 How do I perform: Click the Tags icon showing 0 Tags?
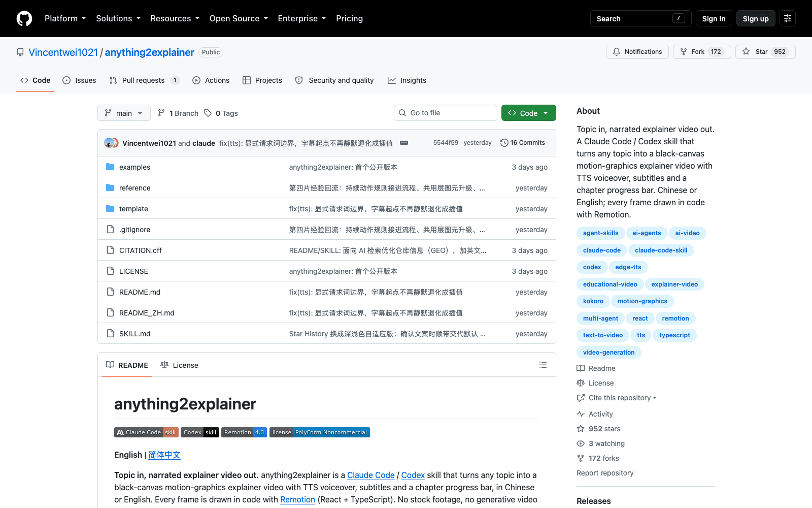pyautogui.click(x=208, y=113)
